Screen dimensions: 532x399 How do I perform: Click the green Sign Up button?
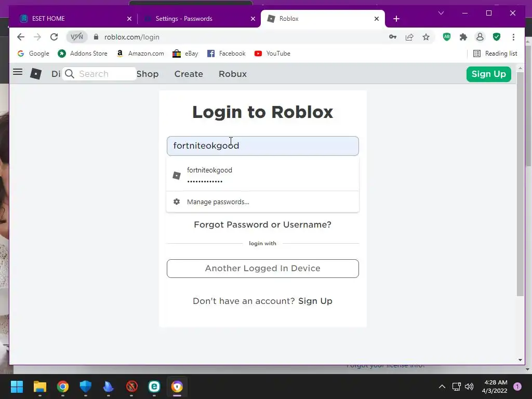(x=488, y=74)
